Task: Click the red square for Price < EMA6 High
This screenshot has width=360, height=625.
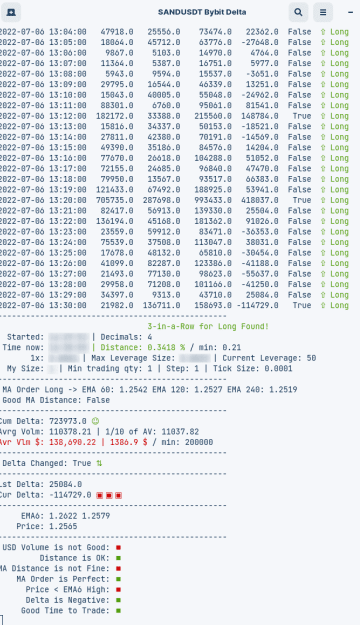Action: 118,590
